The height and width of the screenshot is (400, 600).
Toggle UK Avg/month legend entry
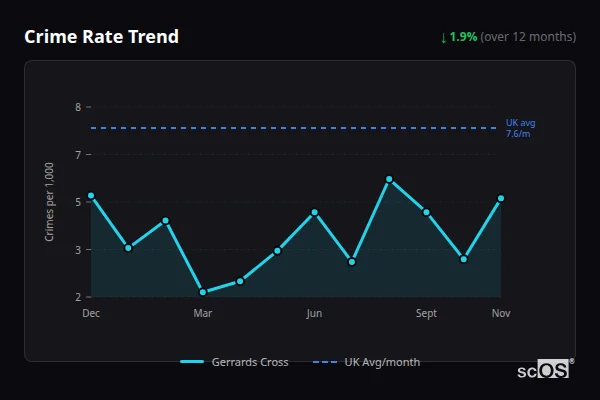(x=366, y=362)
